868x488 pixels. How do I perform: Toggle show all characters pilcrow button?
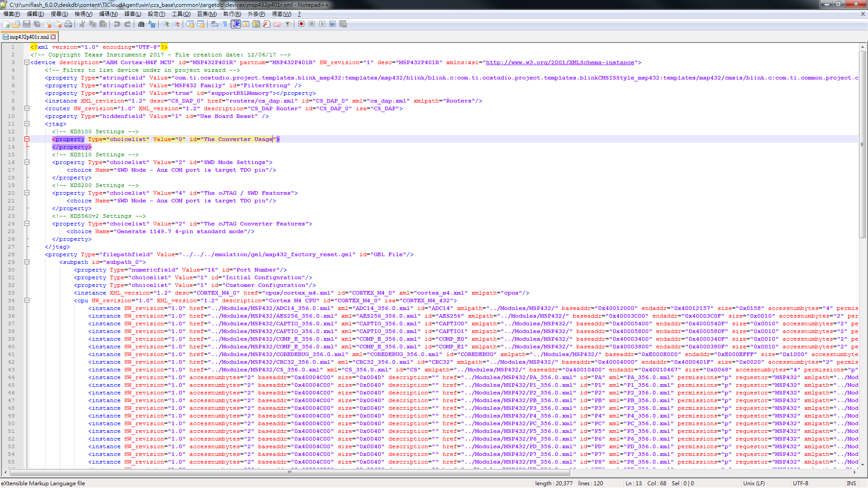coord(225,24)
